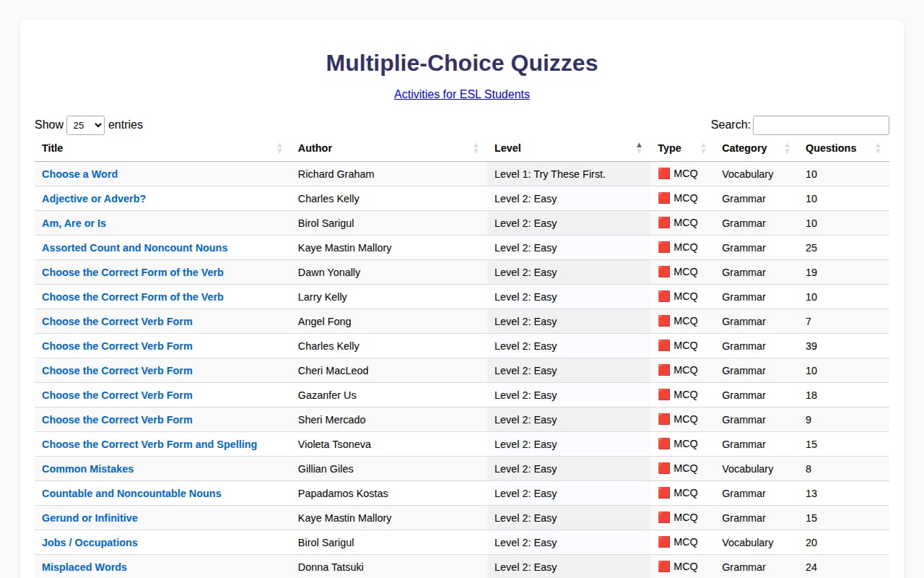Click red MCQ square in Choose a Word row
The image size is (924, 578).
point(664,173)
